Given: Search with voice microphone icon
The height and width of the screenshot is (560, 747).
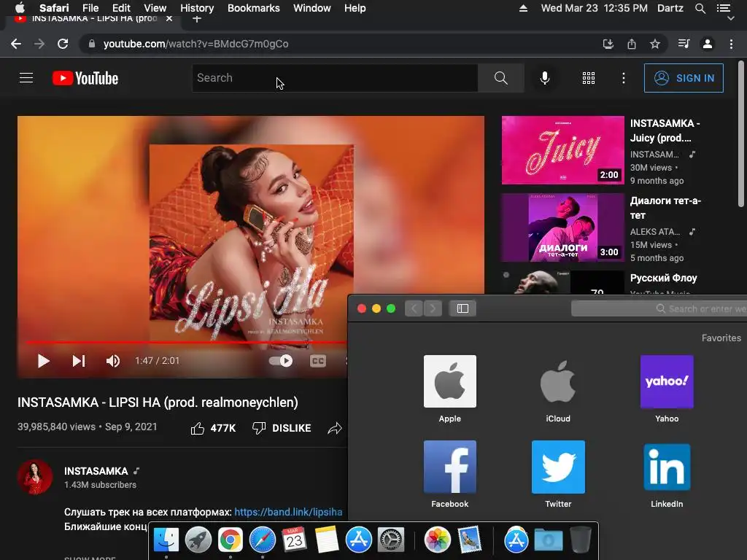Looking at the screenshot, I should tap(544, 78).
